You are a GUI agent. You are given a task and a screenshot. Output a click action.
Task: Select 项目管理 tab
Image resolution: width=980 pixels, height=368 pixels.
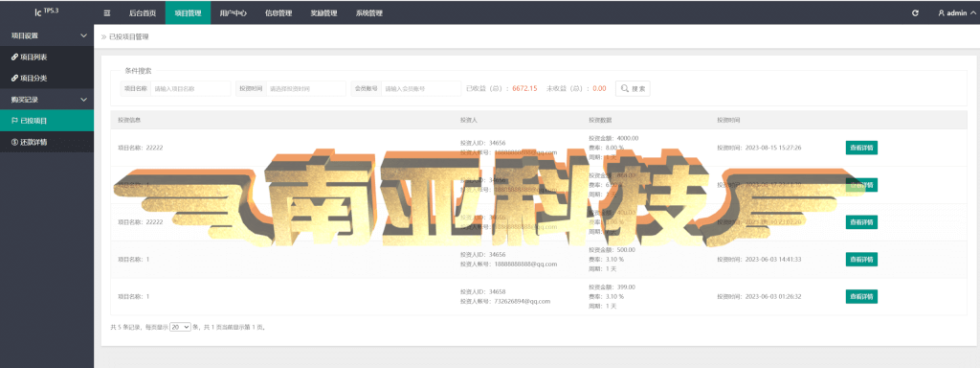tap(189, 13)
